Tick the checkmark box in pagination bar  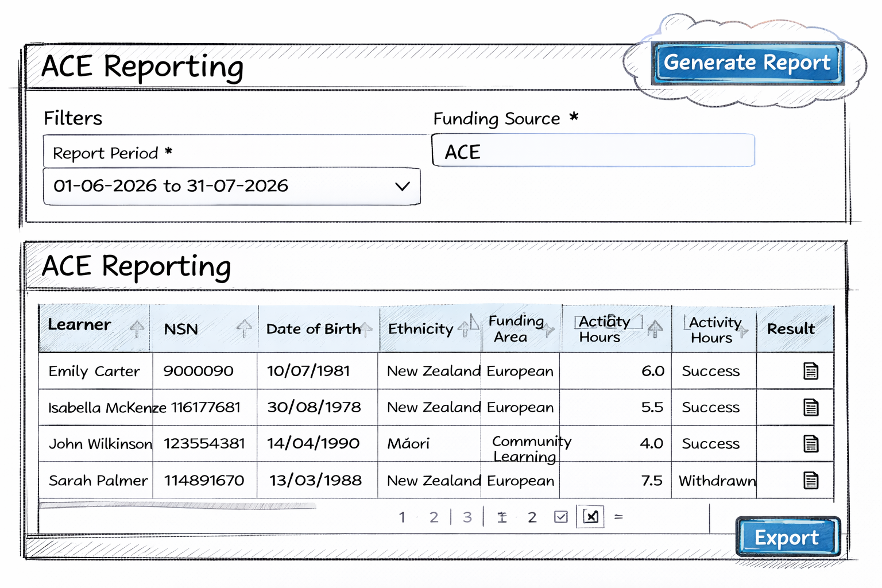(x=561, y=517)
